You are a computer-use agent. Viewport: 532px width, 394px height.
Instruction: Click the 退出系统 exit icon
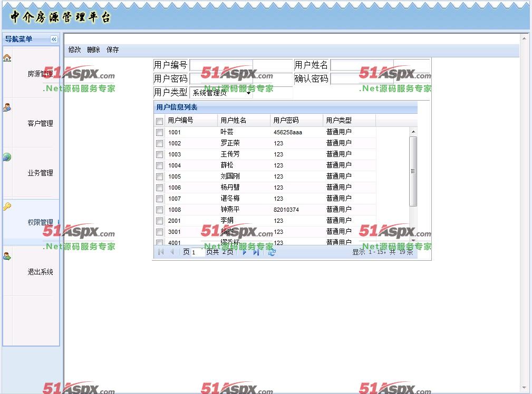(7, 257)
